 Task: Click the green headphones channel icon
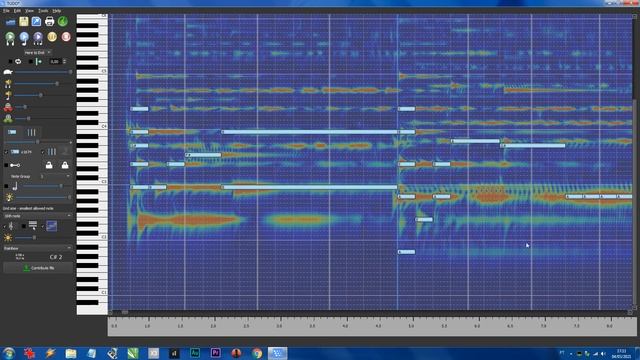click(8, 119)
